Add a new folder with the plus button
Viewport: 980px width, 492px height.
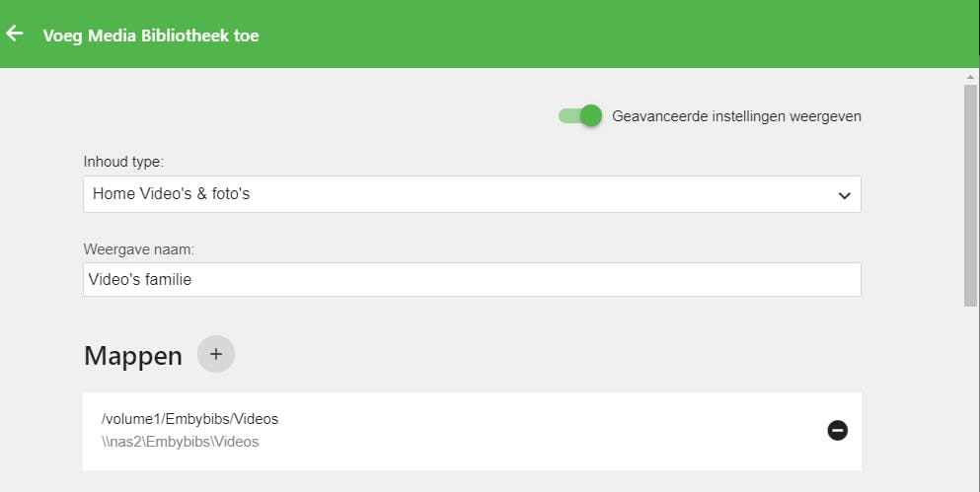click(x=216, y=354)
